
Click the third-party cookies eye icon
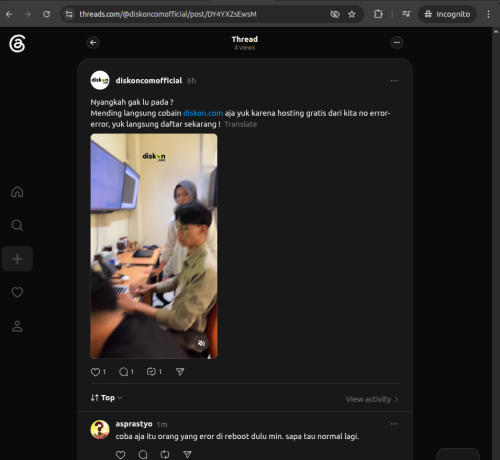click(x=335, y=14)
